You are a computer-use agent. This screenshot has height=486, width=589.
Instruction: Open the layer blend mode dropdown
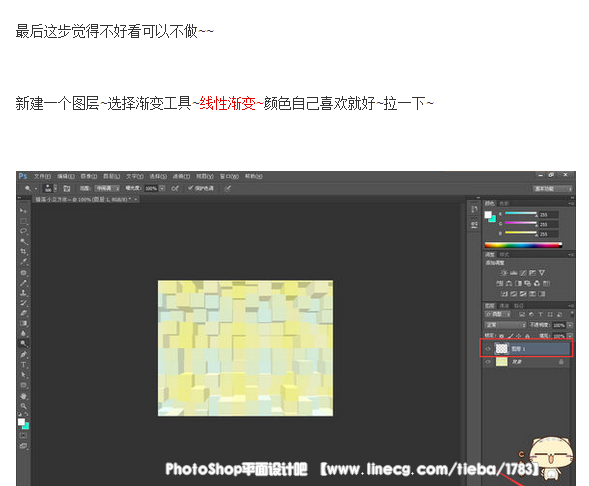point(505,325)
